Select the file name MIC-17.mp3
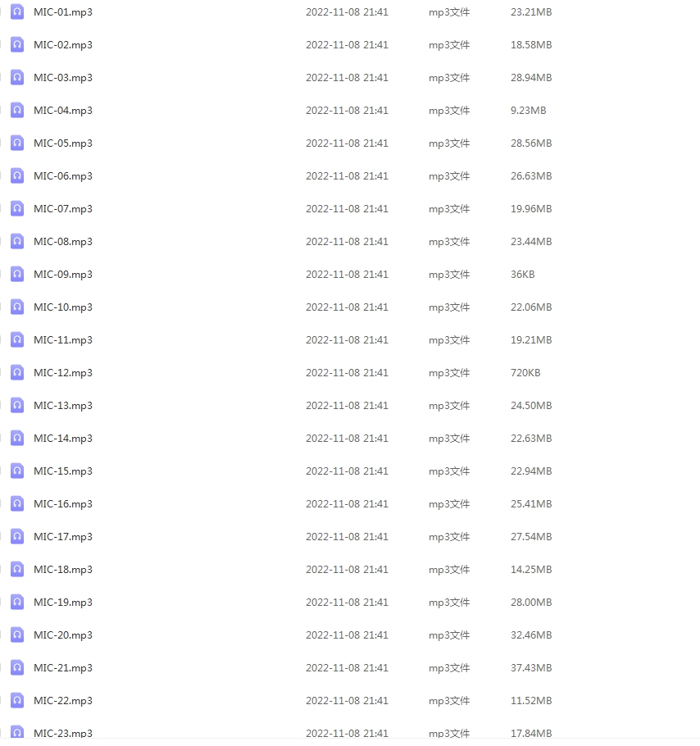Viewport: 700px width, 746px height. [63, 537]
